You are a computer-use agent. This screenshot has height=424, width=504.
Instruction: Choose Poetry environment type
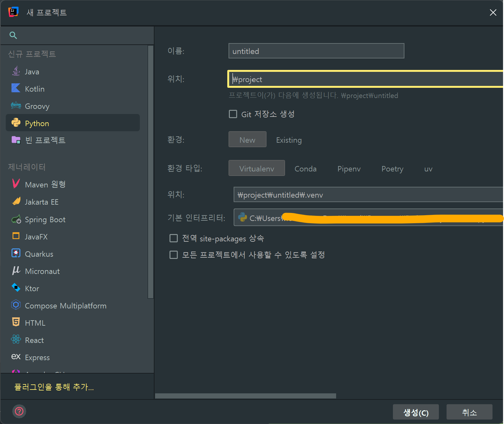(392, 169)
